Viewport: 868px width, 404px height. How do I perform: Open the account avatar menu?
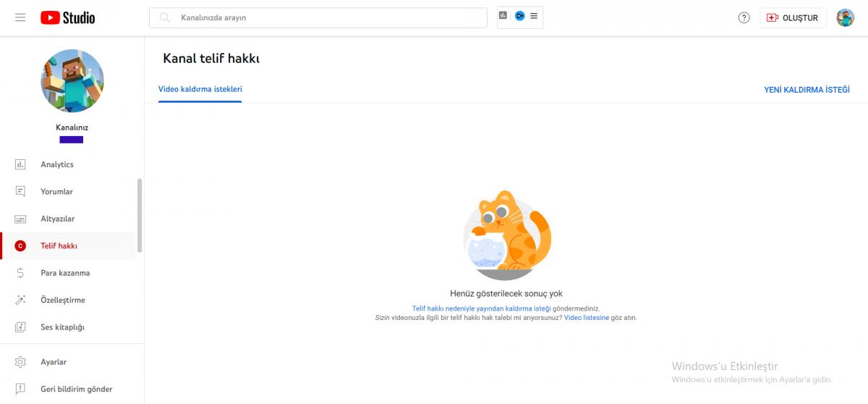click(x=845, y=18)
